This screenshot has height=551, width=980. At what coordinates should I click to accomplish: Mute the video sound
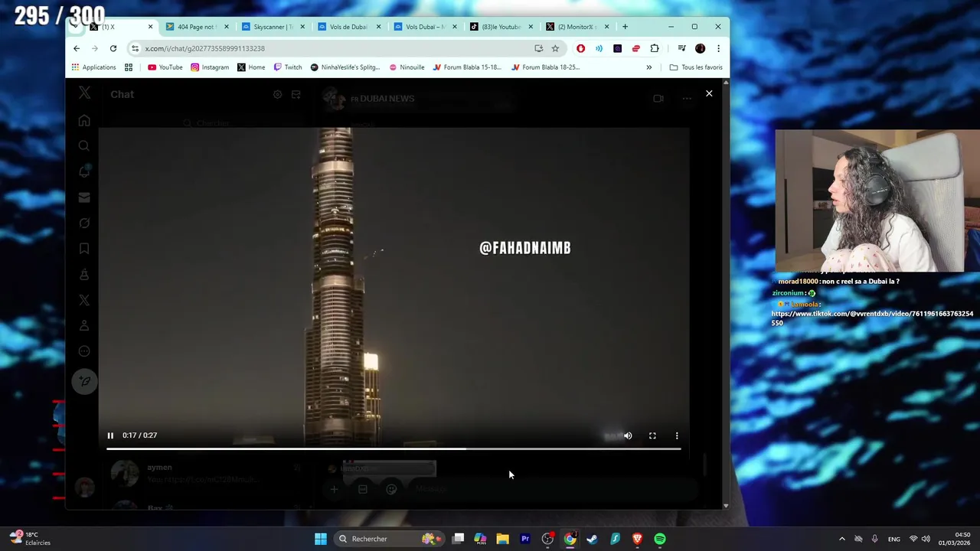click(628, 435)
